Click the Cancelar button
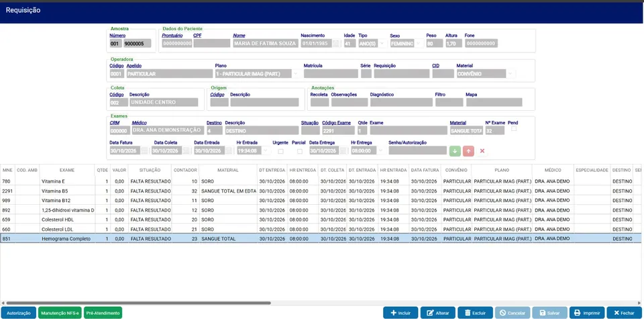The height and width of the screenshot is (319, 644). pos(512,313)
